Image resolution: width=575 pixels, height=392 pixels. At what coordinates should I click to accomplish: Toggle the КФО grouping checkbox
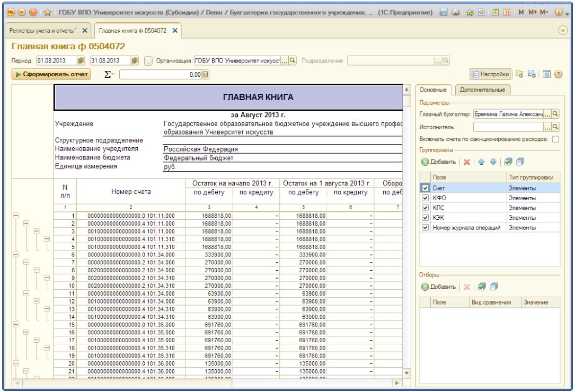425,198
